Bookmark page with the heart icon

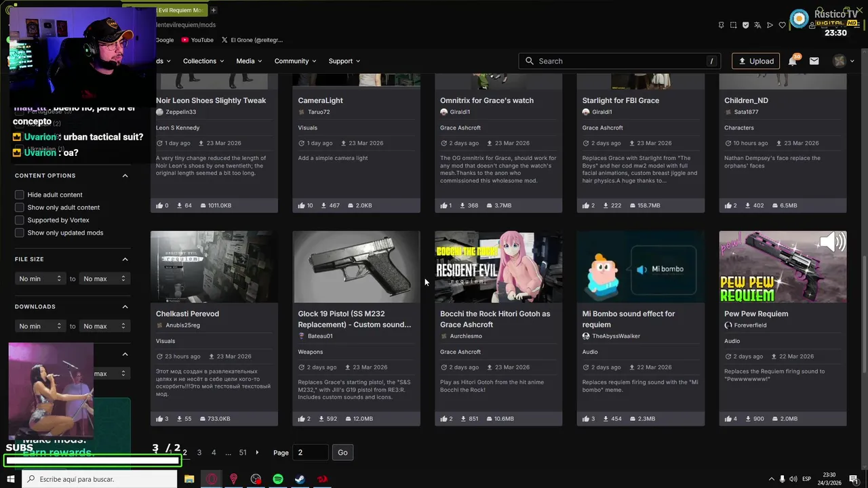click(x=782, y=25)
